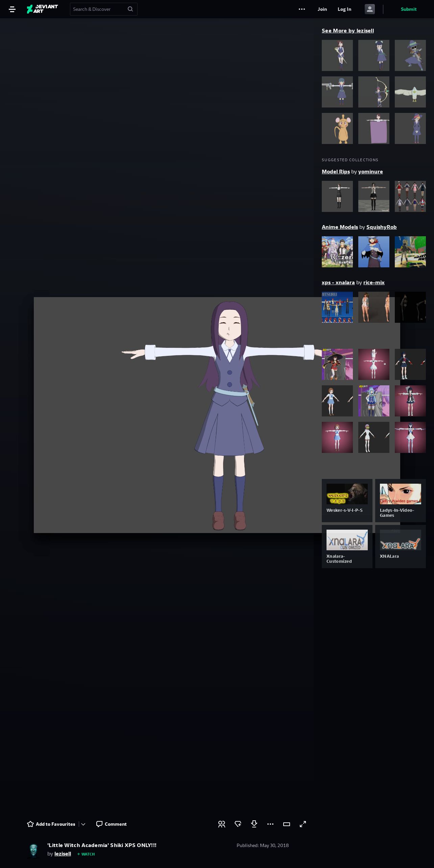Open the white bird model thumbnail

pyautogui.click(x=410, y=92)
